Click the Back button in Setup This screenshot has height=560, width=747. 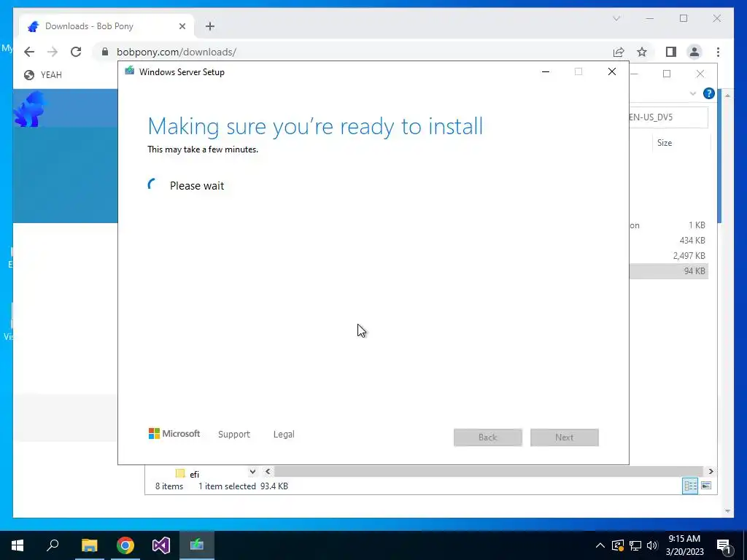488,437
